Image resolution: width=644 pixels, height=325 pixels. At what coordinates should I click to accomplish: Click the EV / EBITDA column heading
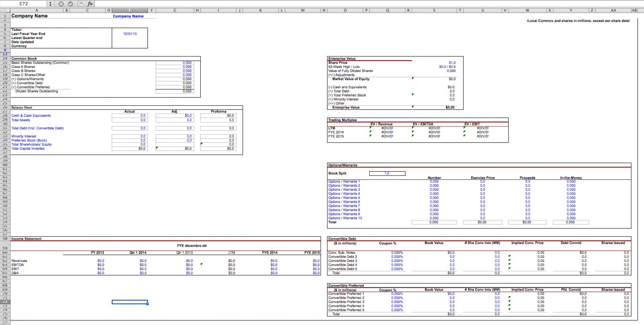[423, 124]
